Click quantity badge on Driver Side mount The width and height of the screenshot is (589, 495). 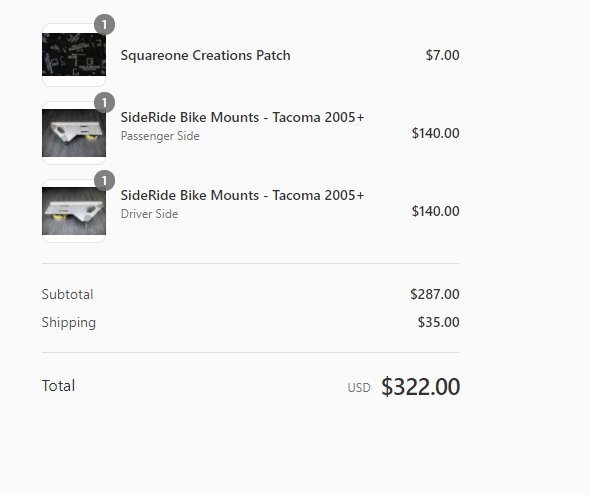click(x=104, y=181)
